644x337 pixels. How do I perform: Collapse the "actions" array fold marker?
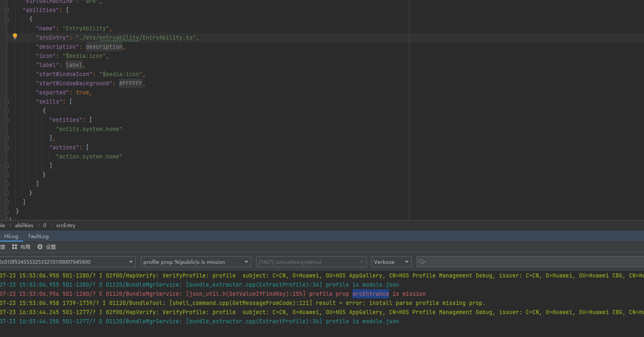(7, 147)
